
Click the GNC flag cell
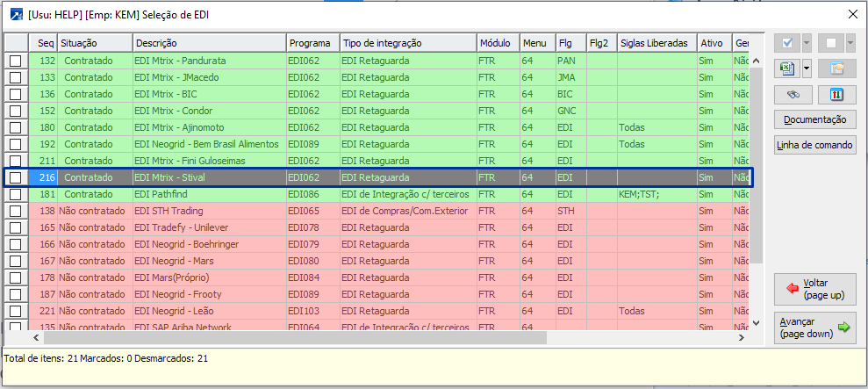click(571, 111)
